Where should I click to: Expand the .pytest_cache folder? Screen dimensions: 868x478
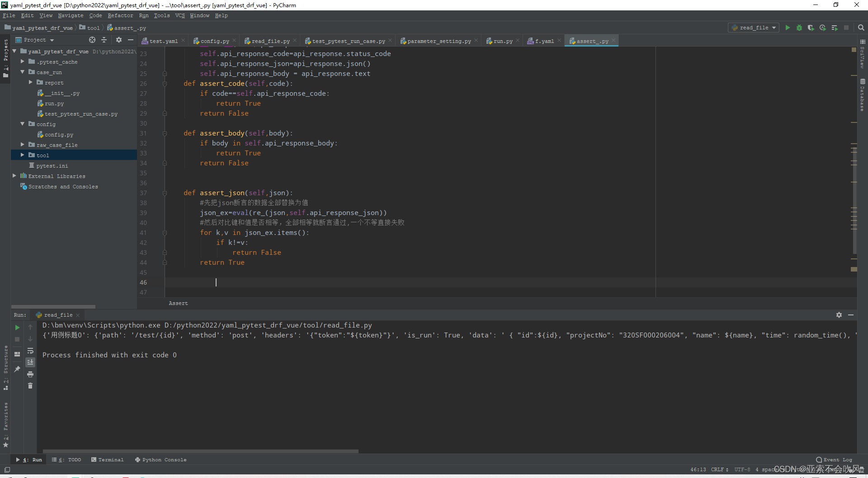22,61
